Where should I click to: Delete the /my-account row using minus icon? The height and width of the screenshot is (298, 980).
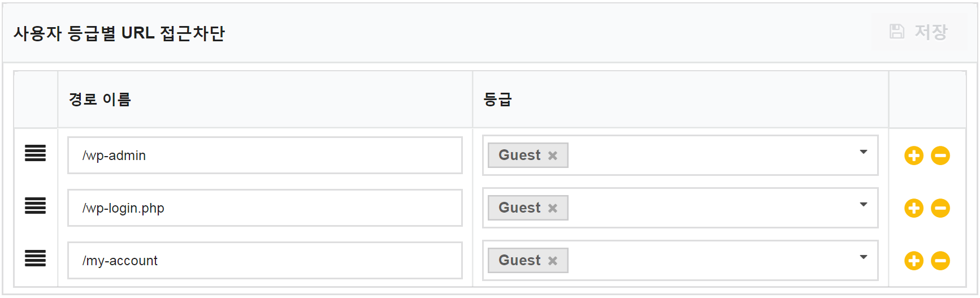point(940,261)
